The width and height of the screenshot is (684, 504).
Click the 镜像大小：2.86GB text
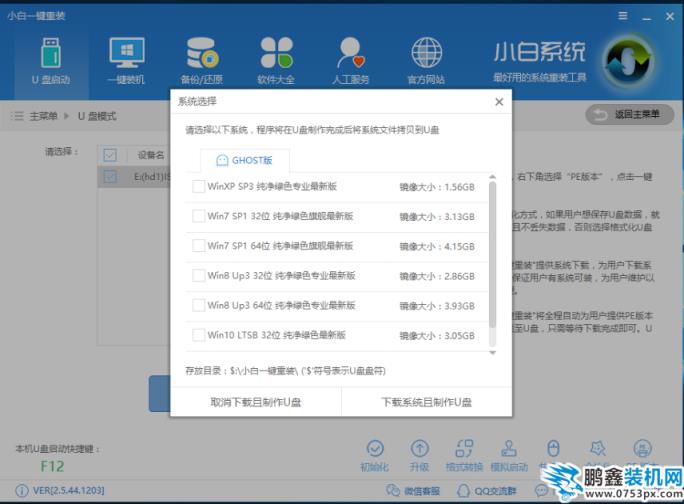click(x=437, y=276)
